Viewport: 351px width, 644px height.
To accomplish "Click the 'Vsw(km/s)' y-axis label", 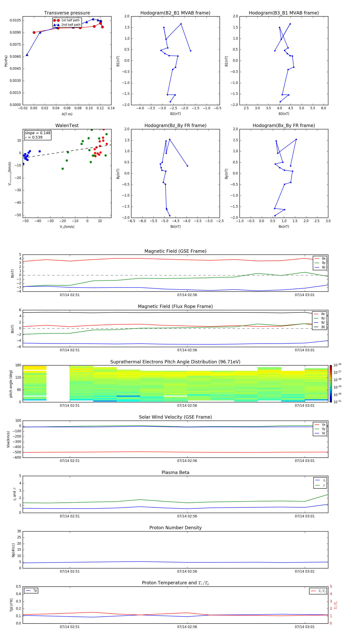I will click(x=8, y=439).
